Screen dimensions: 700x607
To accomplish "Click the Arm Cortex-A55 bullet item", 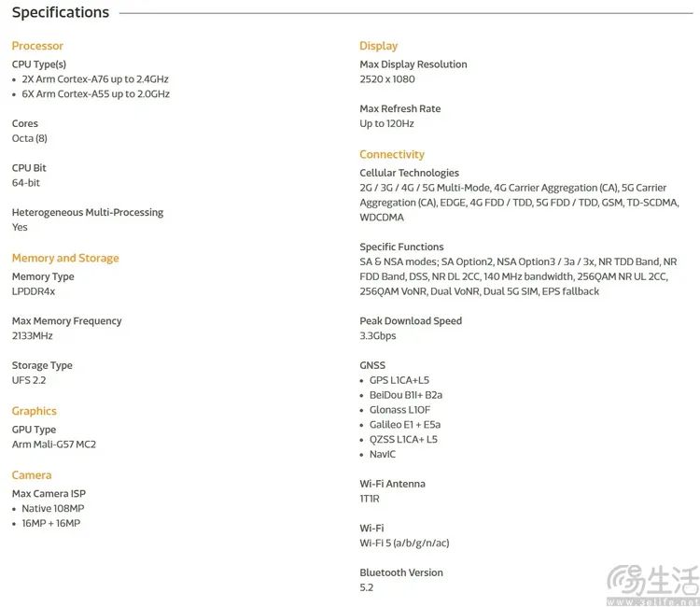I will coord(95,94).
